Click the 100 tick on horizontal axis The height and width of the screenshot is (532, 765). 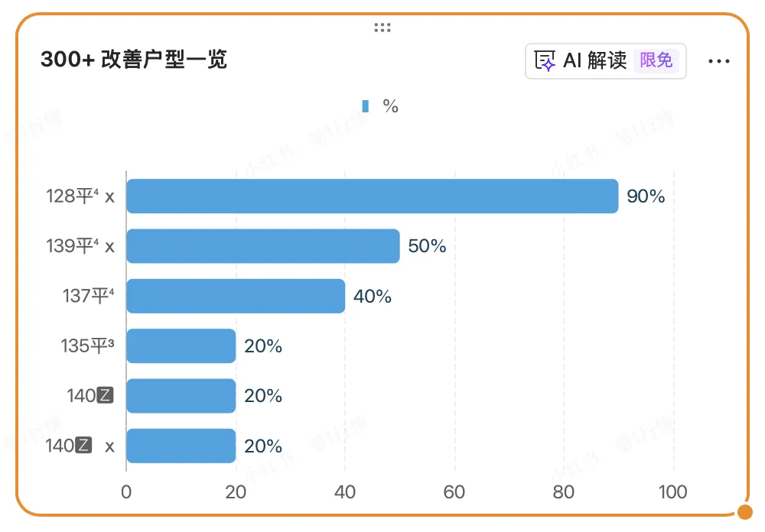pos(672,492)
